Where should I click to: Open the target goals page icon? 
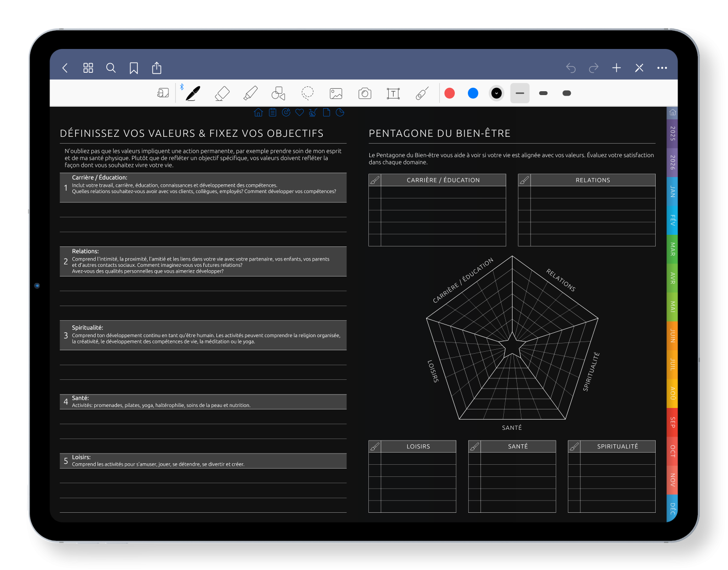286,113
